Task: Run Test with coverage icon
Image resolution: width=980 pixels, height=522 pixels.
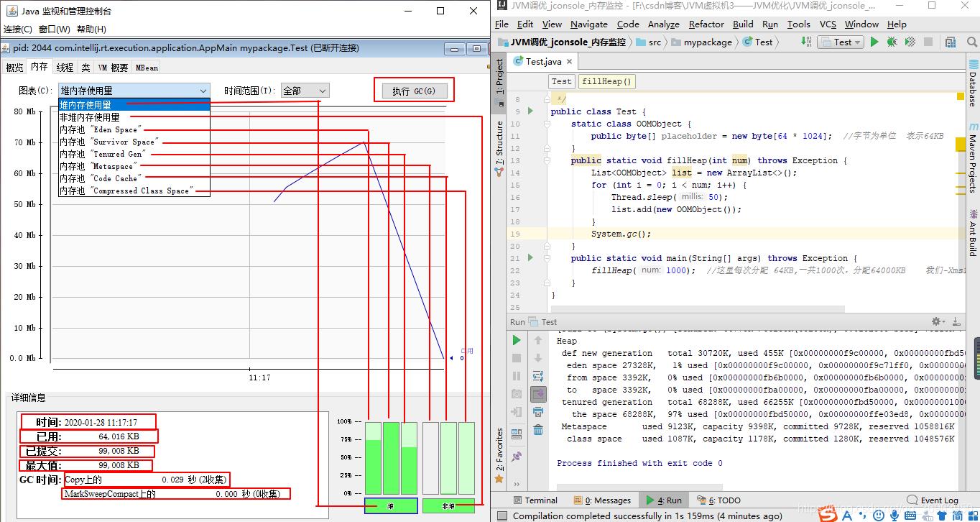Action: pyautogui.click(x=910, y=42)
